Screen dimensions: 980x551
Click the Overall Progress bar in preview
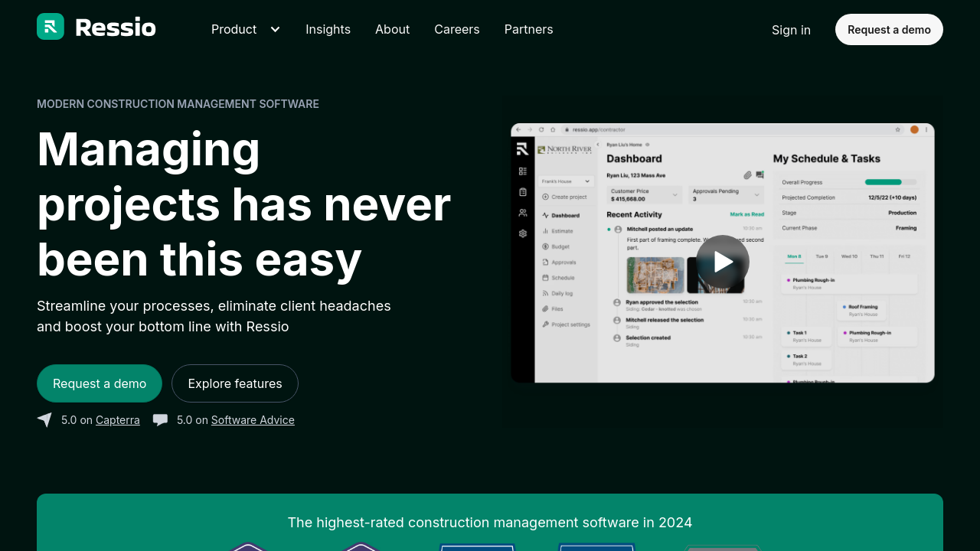(883, 182)
